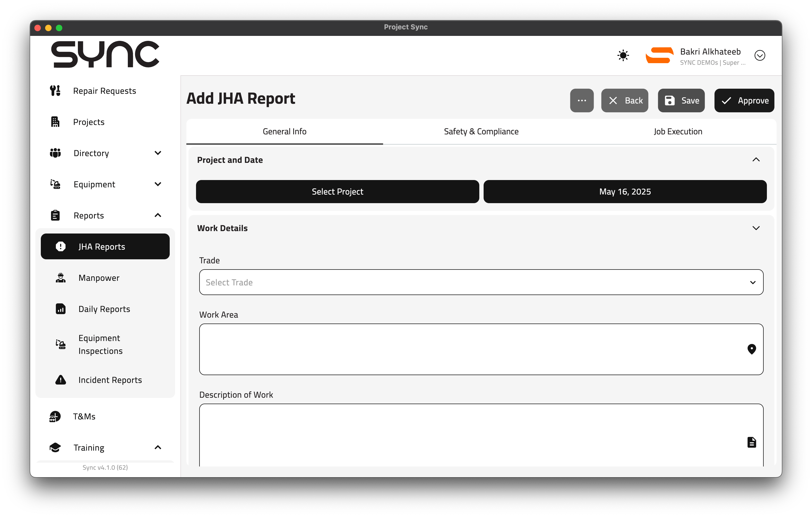This screenshot has height=517, width=812.
Task: Expand the Equipment menu chevron
Action: pyautogui.click(x=158, y=184)
